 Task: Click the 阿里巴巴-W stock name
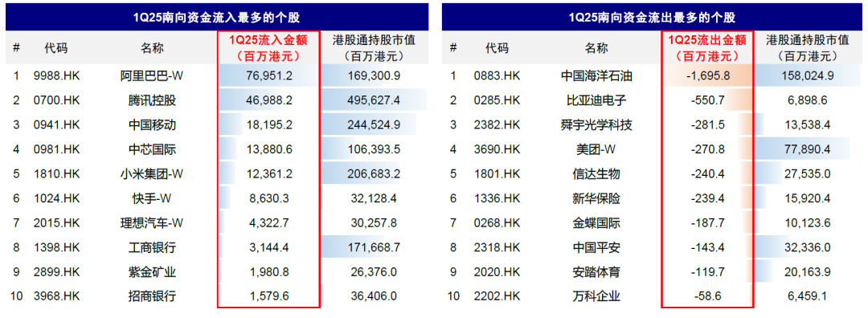(152, 76)
